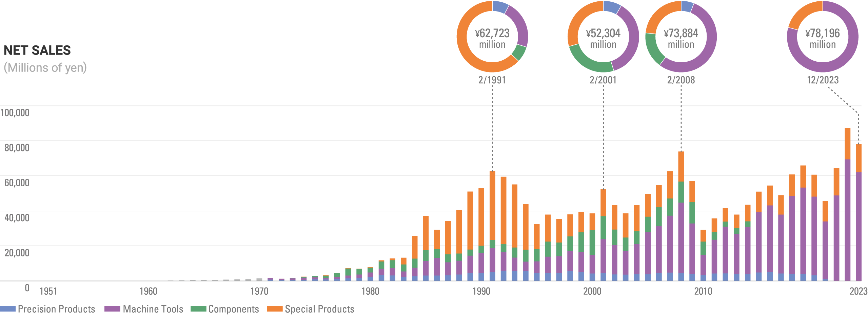Select the 'Machine Tools' legend label
Screen dimensions: 868x315
(x=153, y=309)
